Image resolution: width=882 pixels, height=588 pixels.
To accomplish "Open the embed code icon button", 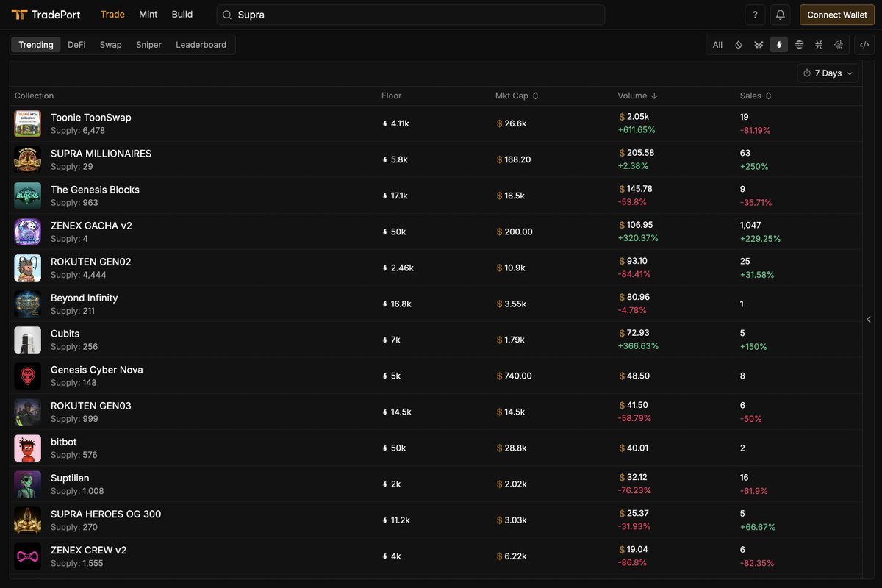I will 864,45.
